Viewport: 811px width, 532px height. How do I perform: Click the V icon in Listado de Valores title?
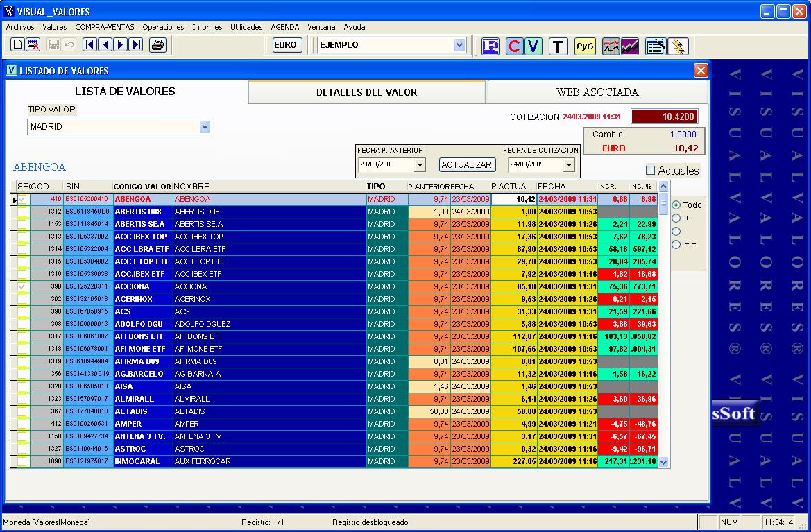(x=11, y=70)
